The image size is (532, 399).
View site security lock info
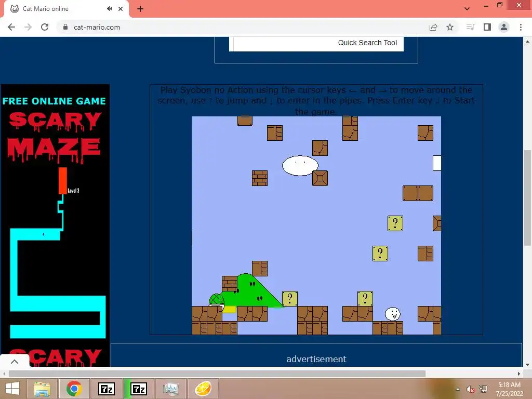tap(65, 27)
